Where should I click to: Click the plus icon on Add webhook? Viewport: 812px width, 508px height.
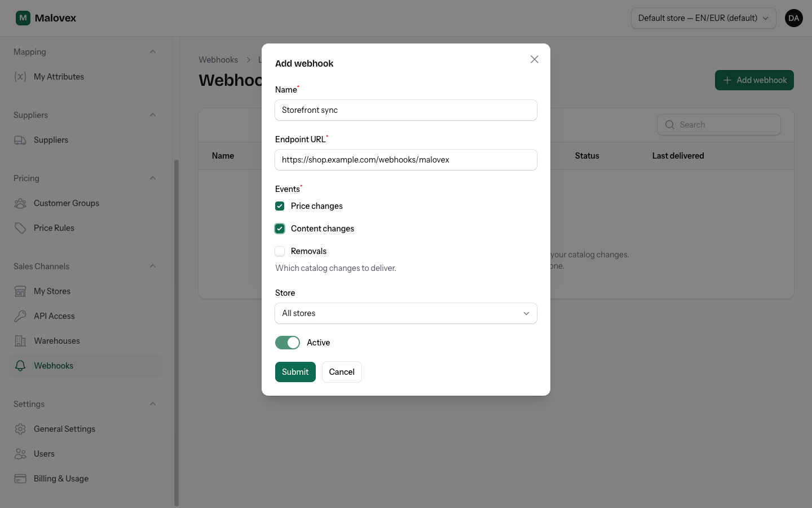coord(727,80)
